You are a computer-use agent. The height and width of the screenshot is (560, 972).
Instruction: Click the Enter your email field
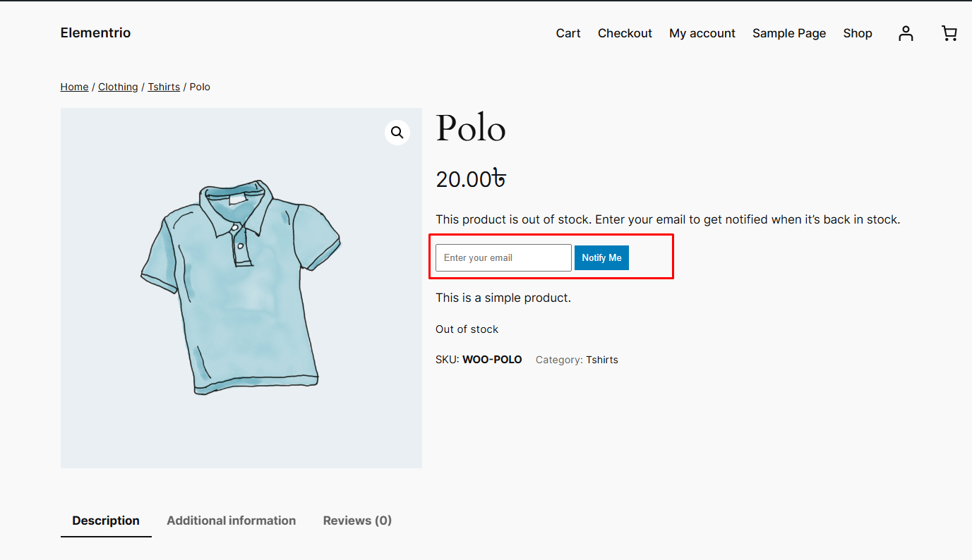click(x=503, y=257)
